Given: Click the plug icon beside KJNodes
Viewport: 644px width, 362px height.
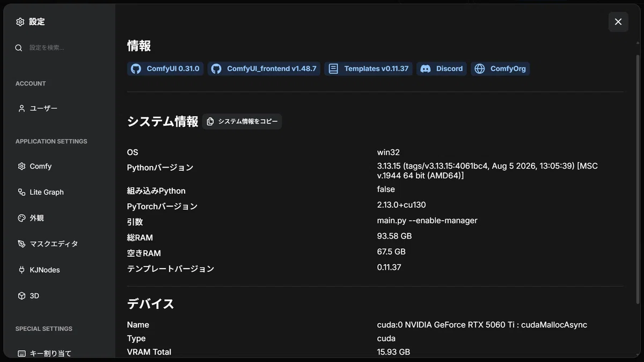Looking at the screenshot, I should [21, 270].
